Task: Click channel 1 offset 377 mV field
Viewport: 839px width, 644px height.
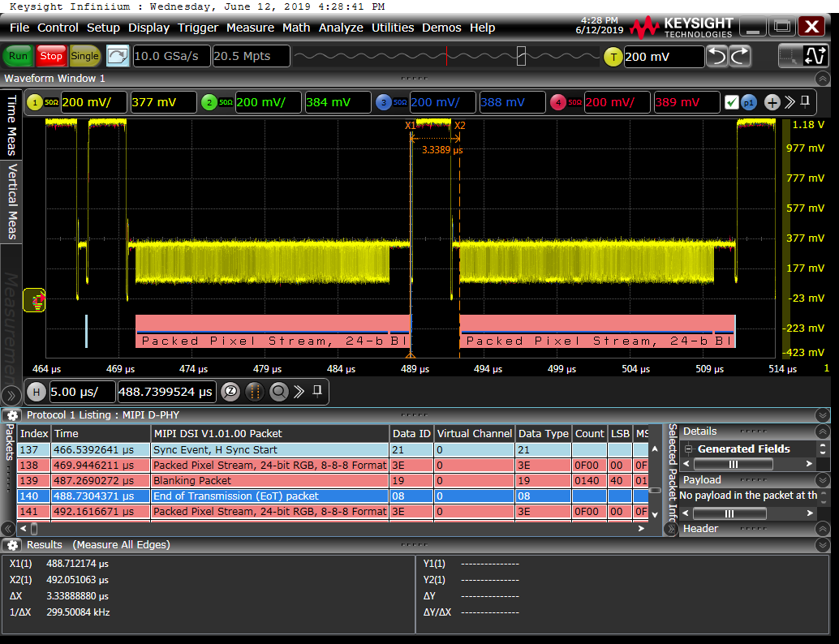Action: pos(163,102)
